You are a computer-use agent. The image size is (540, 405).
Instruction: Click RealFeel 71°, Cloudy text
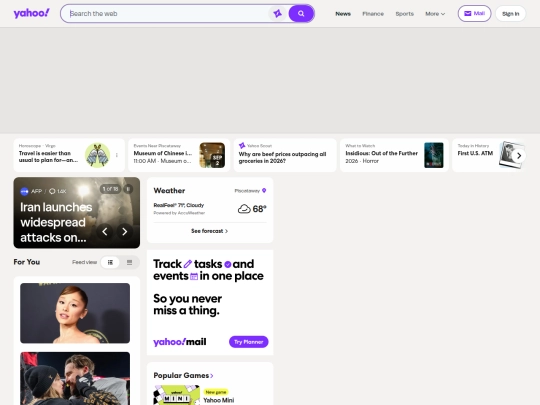[x=179, y=205]
